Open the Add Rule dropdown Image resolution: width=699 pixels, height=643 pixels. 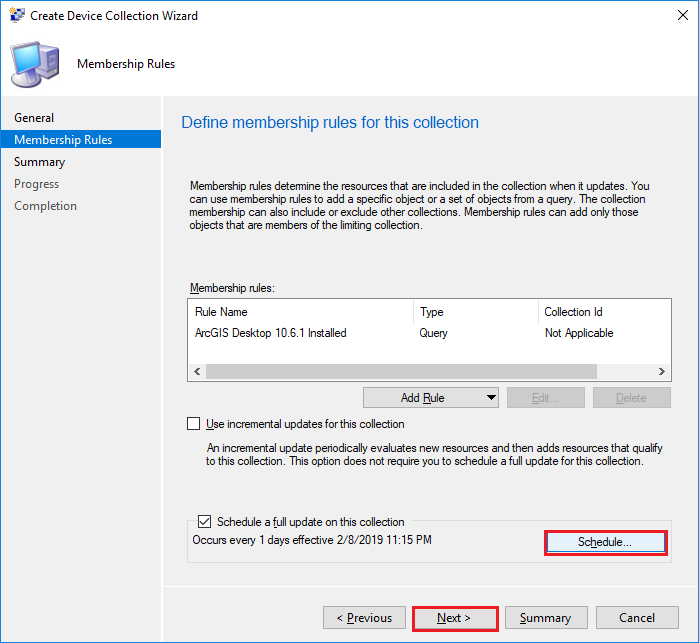click(431, 397)
